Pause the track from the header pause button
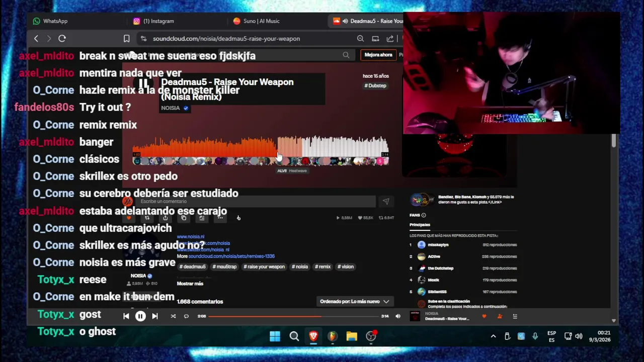The width and height of the screenshot is (644, 362). (x=143, y=84)
